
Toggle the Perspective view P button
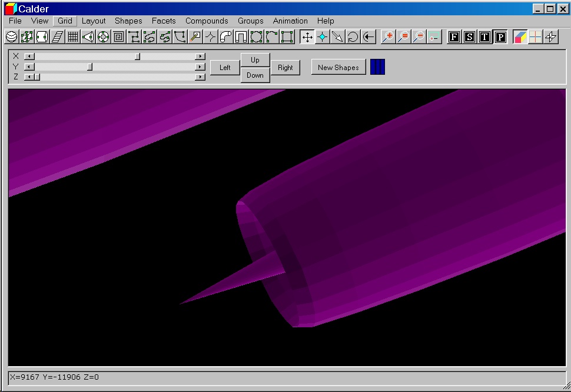pyautogui.click(x=500, y=37)
